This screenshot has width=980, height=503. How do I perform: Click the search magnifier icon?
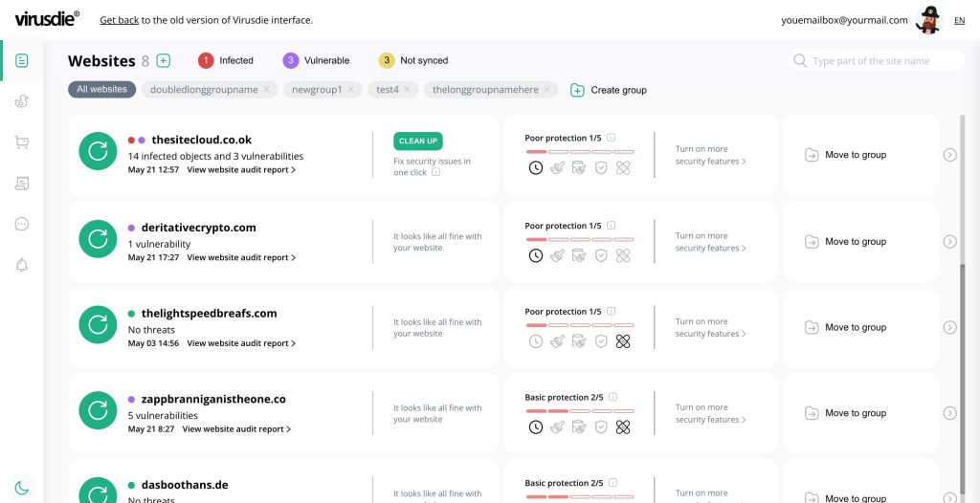pyautogui.click(x=800, y=60)
